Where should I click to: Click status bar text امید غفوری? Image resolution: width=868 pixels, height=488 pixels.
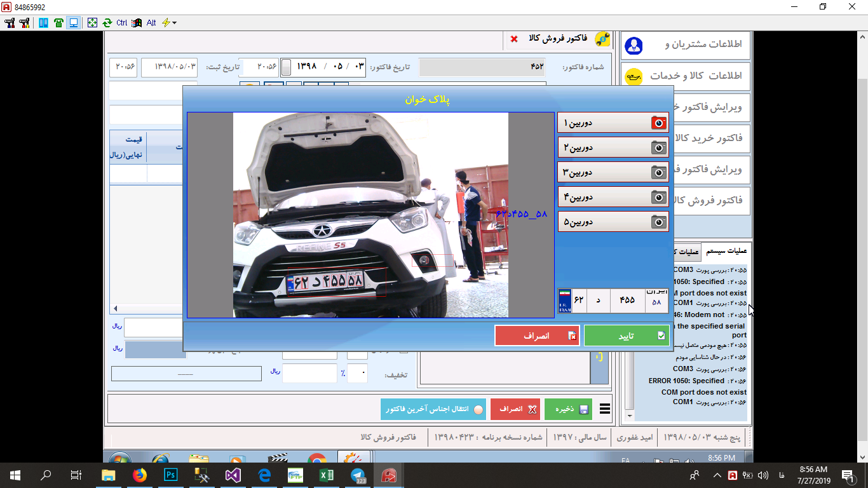point(634,437)
